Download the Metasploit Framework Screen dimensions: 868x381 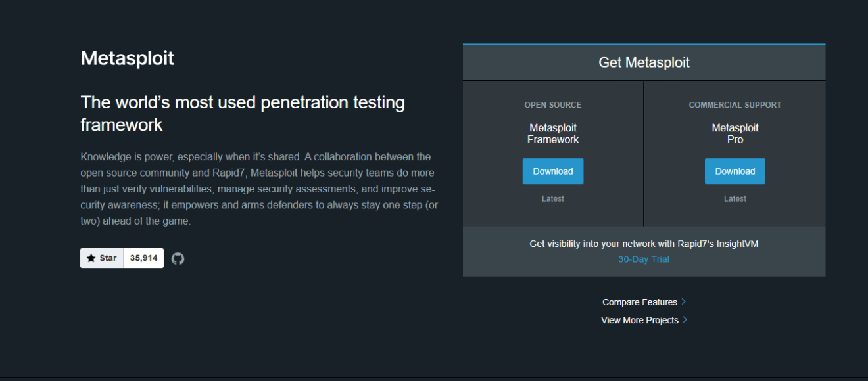(x=552, y=171)
